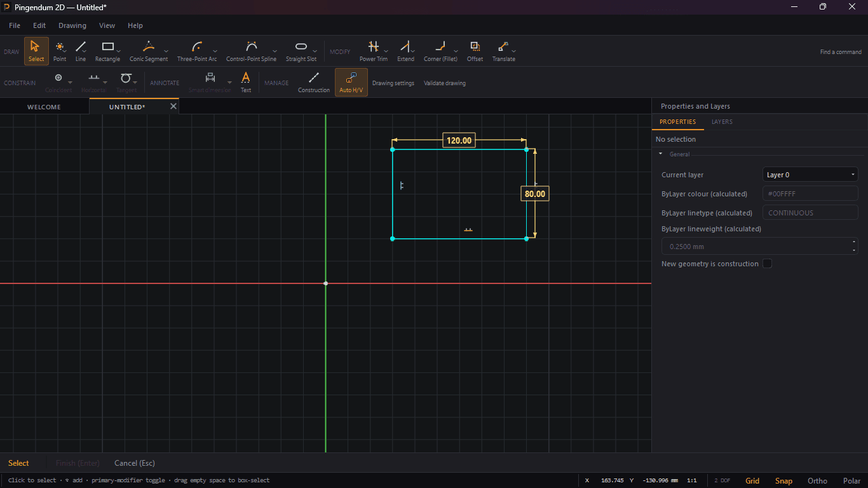Screen dimensions: 868x488
Task: Expand Control-Point Spline dropdown arrow
Action: pyautogui.click(x=275, y=51)
